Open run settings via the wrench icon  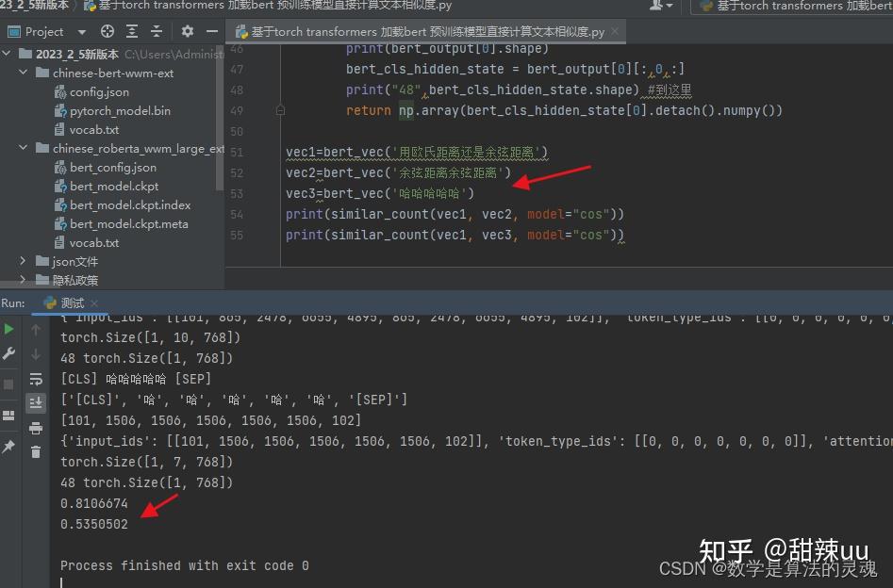tap(9, 353)
